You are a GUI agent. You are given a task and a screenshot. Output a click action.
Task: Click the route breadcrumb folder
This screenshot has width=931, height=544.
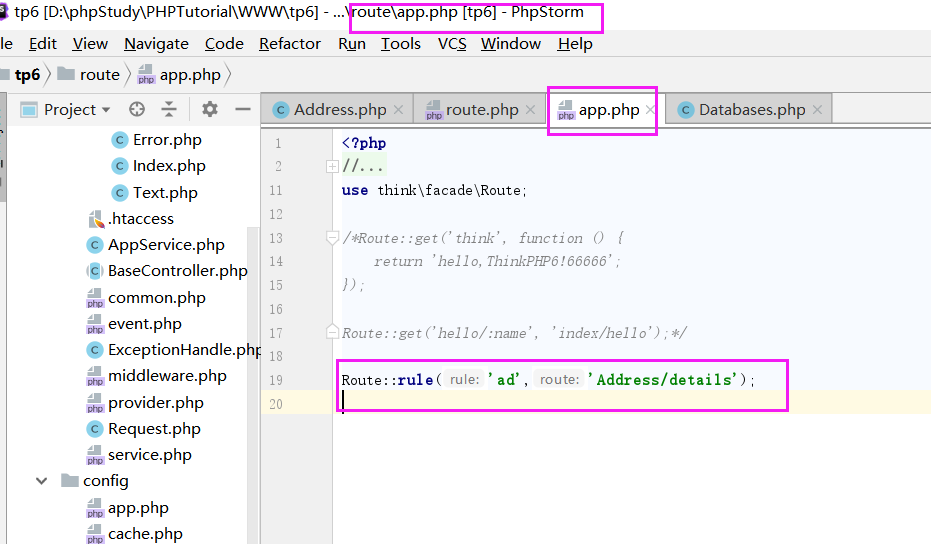tap(99, 75)
